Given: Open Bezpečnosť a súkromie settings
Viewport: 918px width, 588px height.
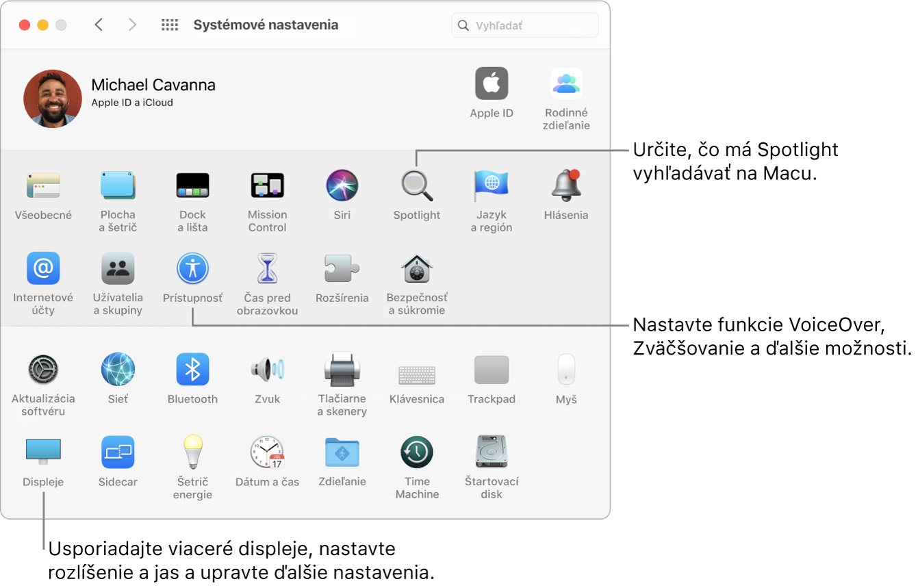Looking at the screenshot, I should click(417, 268).
